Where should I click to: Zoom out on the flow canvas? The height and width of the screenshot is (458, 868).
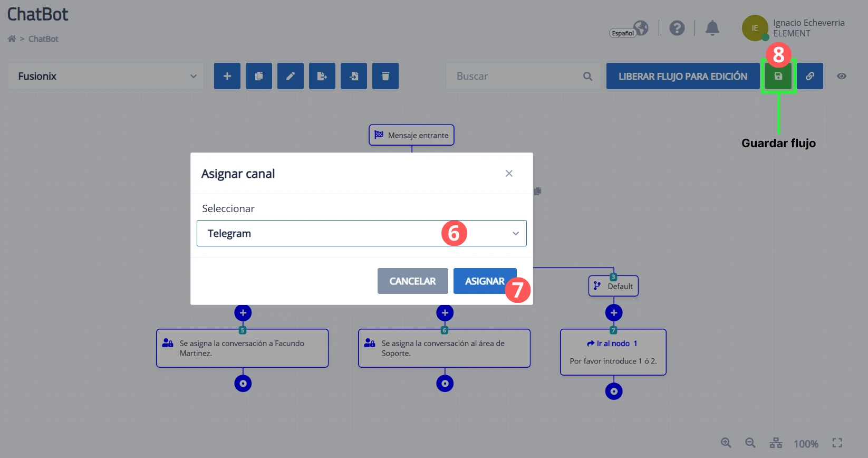pos(750,443)
